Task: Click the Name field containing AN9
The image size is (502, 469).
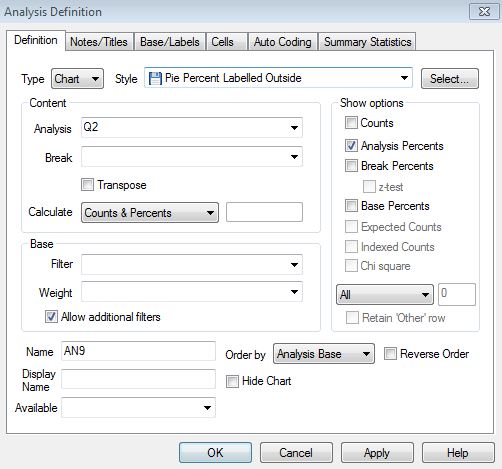Action: coord(138,351)
